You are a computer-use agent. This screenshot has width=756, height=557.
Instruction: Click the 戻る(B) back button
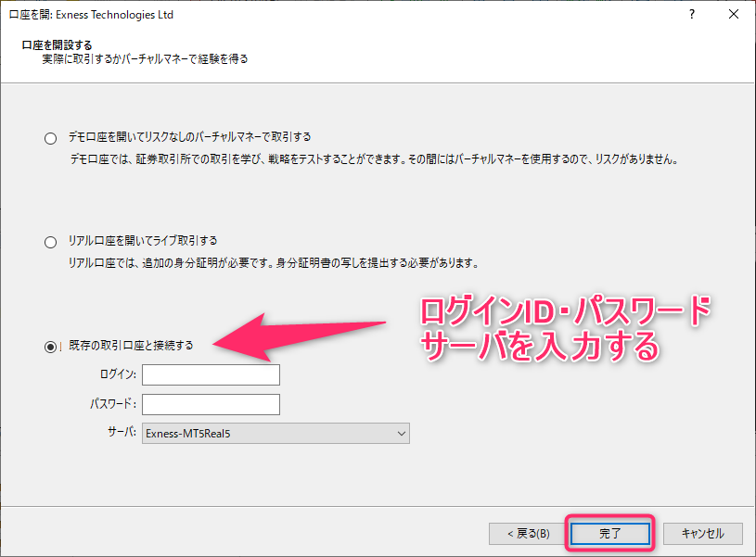point(529,534)
